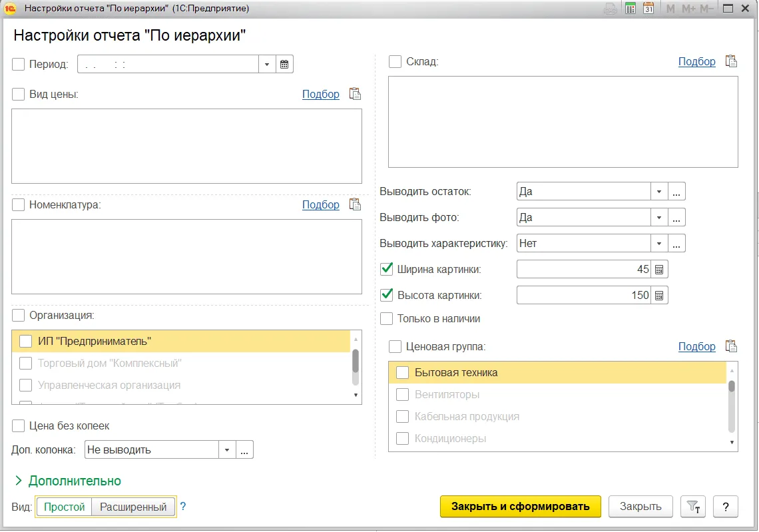The width and height of the screenshot is (759, 532).
Task: Click the empty Склад list box
Action: pyautogui.click(x=563, y=122)
